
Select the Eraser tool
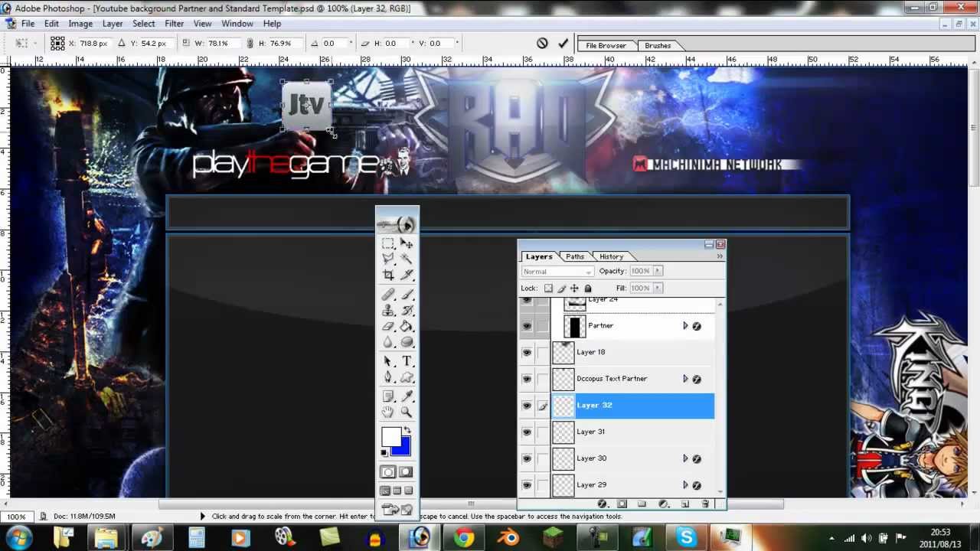tap(388, 327)
